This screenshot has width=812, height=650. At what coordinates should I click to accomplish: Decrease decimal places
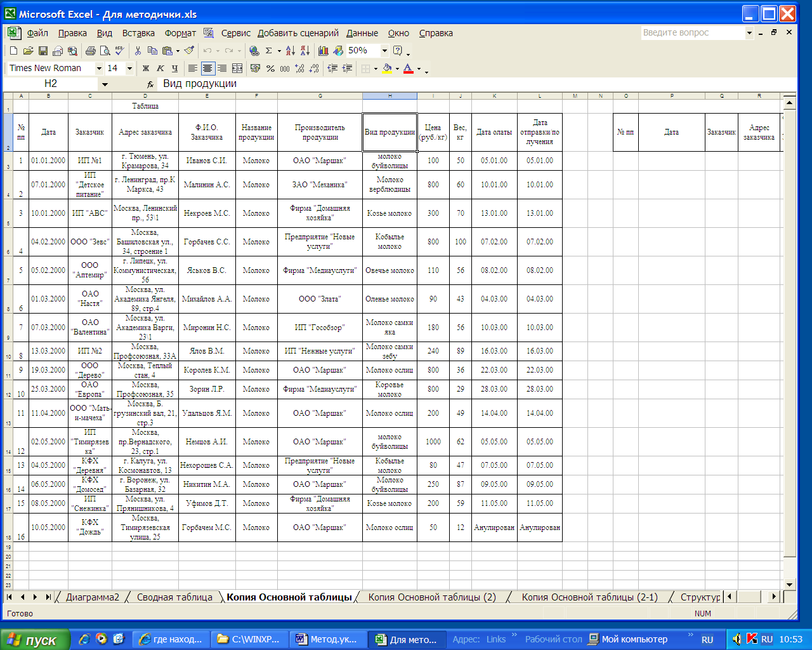[x=313, y=68]
